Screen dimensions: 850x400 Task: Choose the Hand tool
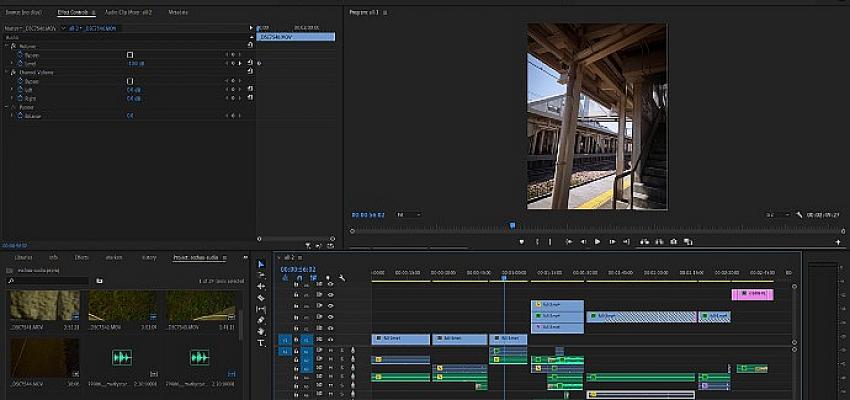(261, 332)
